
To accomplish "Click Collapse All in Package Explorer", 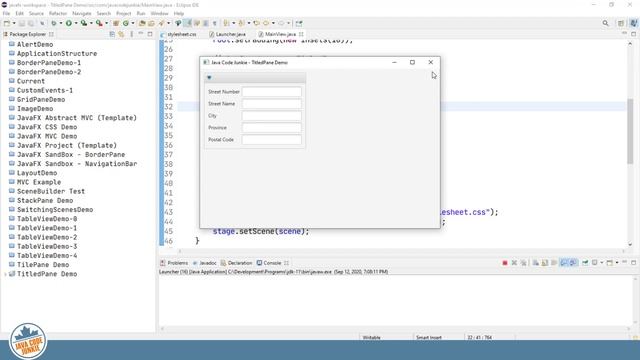I will tap(112, 34).
